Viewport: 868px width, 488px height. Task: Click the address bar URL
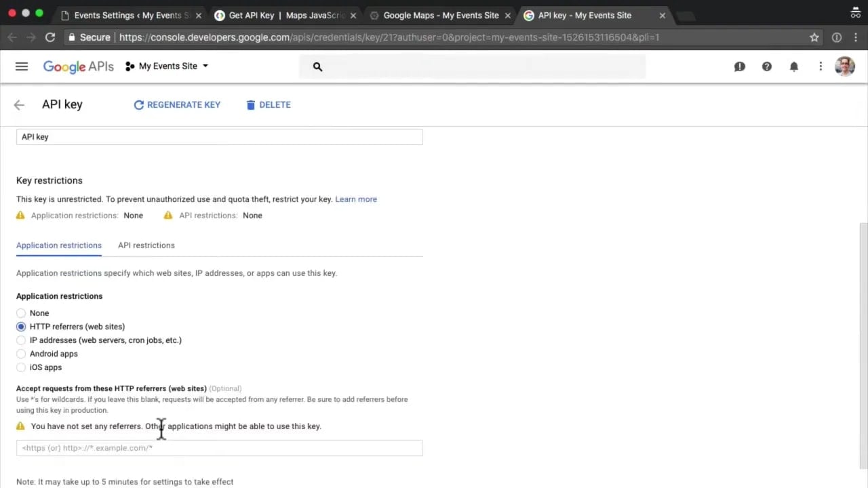click(389, 37)
